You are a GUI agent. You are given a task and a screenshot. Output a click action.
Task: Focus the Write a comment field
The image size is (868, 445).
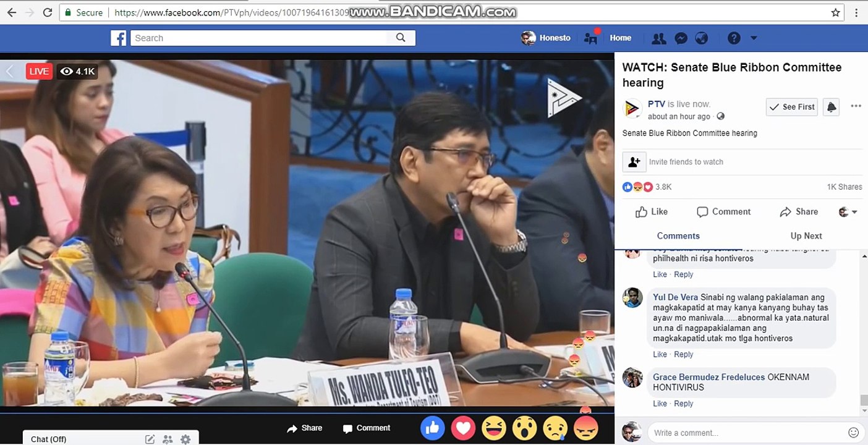click(747, 433)
